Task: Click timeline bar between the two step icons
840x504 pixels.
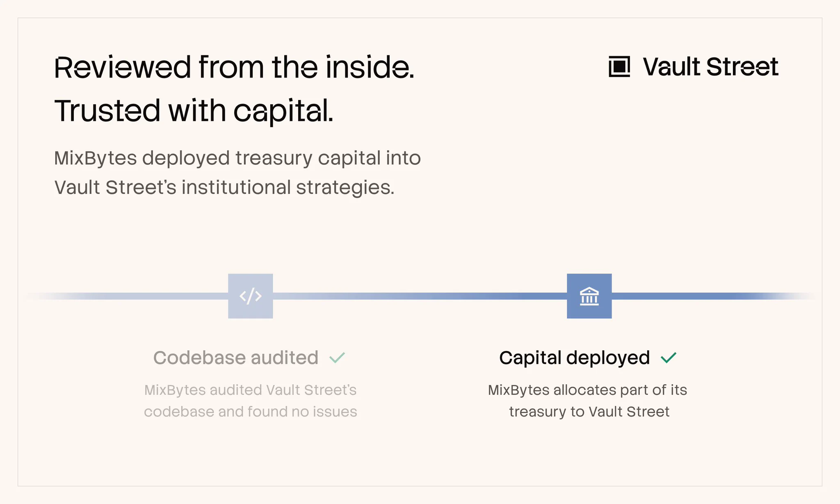Action: [x=420, y=296]
